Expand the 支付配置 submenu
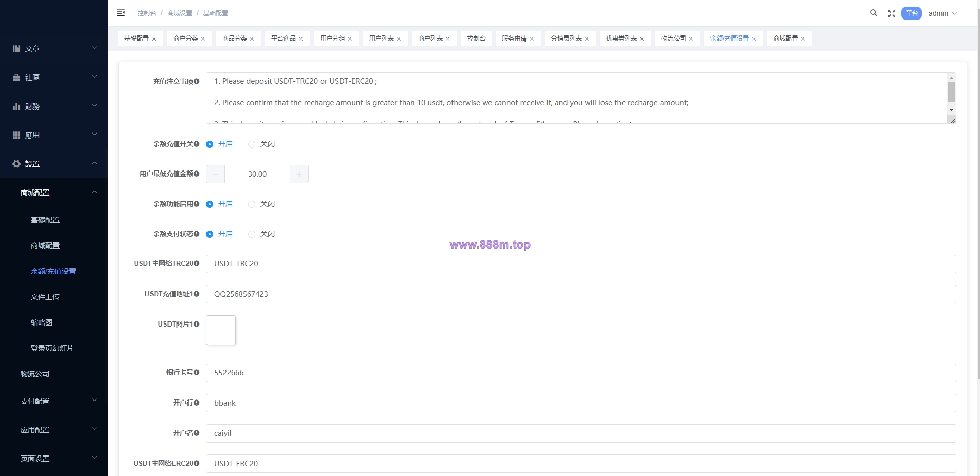This screenshot has height=476, width=980. [95, 401]
